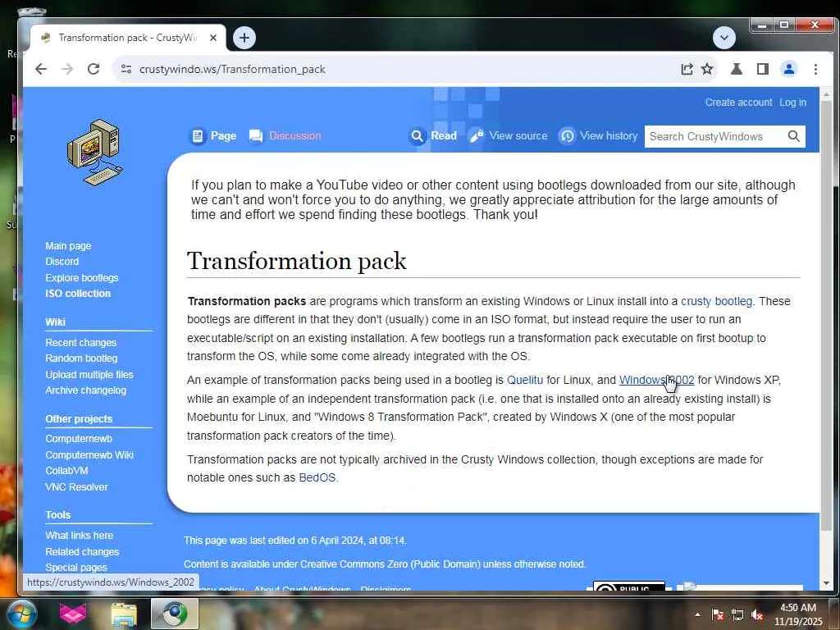Share this page icon
This screenshot has width=840, height=630.
[687, 69]
